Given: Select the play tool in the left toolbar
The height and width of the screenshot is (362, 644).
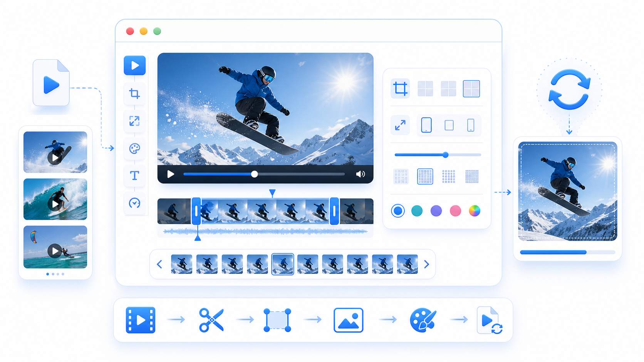Looking at the screenshot, I should 134,65.
